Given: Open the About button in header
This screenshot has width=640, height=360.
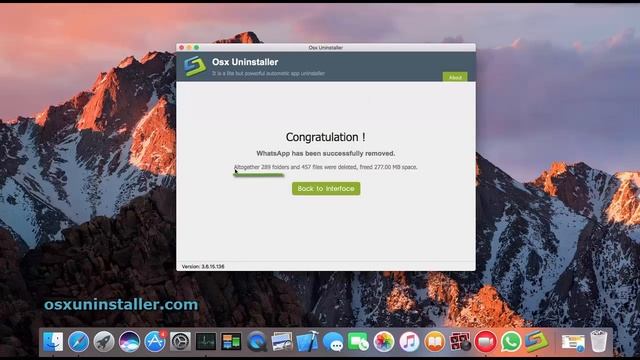Looking at the screenshot, I should pos(455,77).
